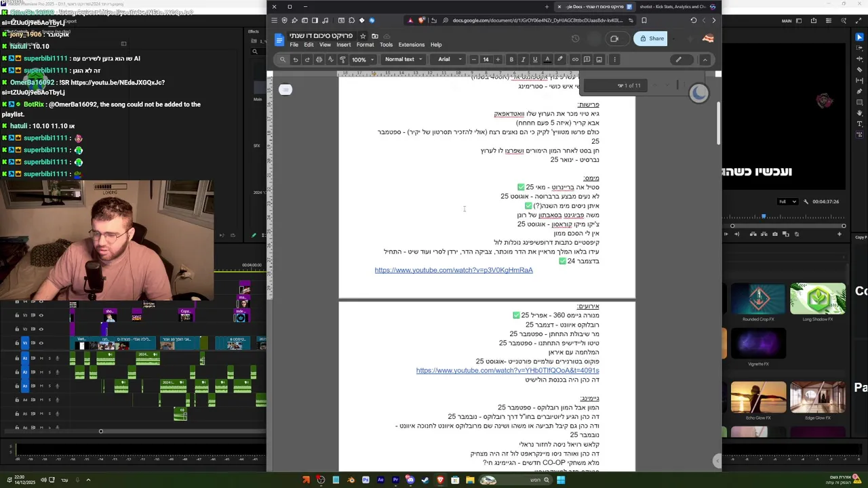The height and width of the screenshot is (488, 868).
Task: Toggle lock on track A3
Action: click(x=17, y=386)
